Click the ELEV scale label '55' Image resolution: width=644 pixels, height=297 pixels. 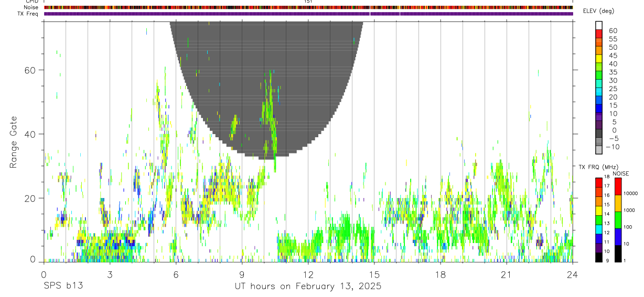coord(613,39)
